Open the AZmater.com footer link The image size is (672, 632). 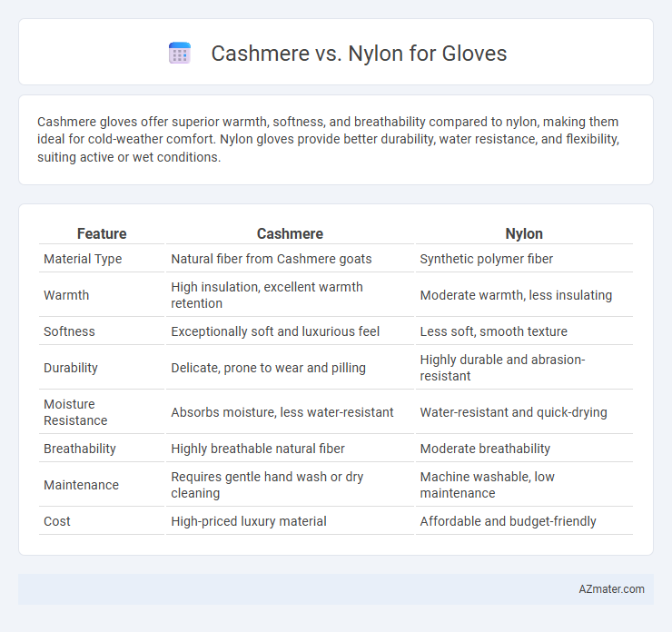[611, 589]
